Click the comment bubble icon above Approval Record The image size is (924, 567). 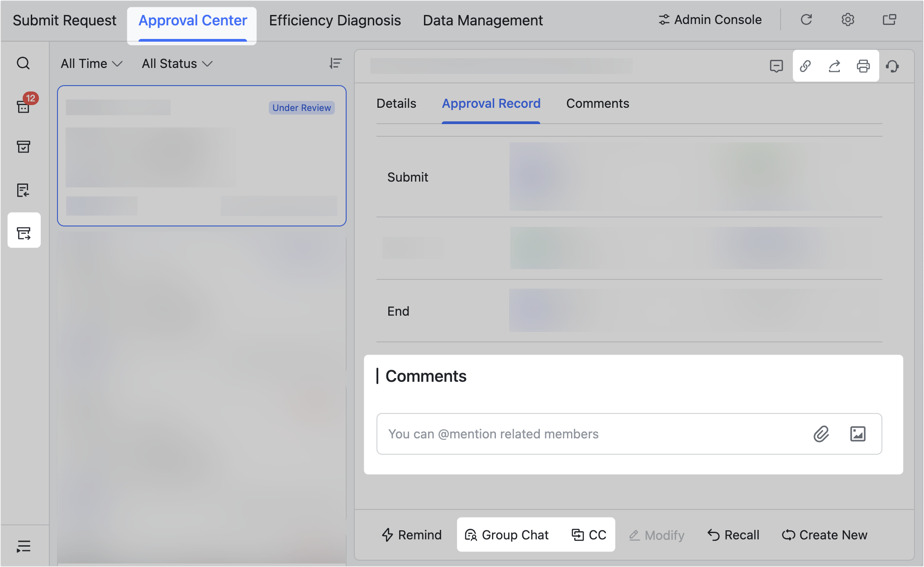coord(776,66)
